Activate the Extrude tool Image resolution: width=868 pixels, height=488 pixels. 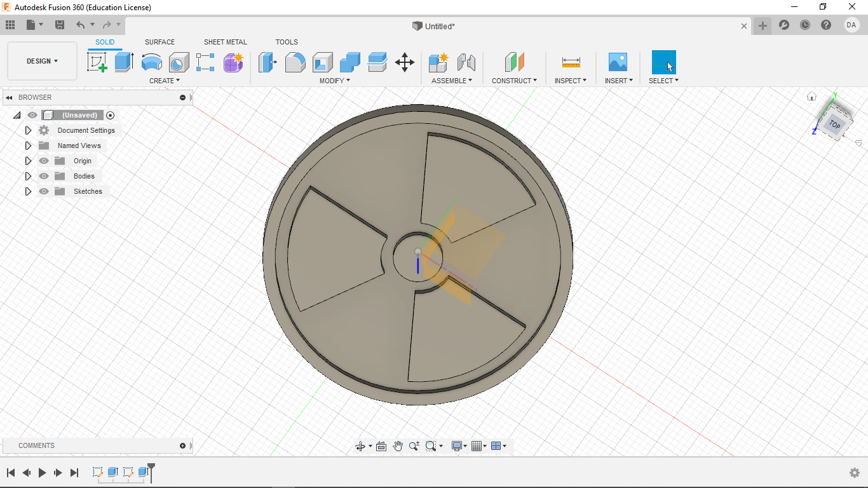(124, 62)
